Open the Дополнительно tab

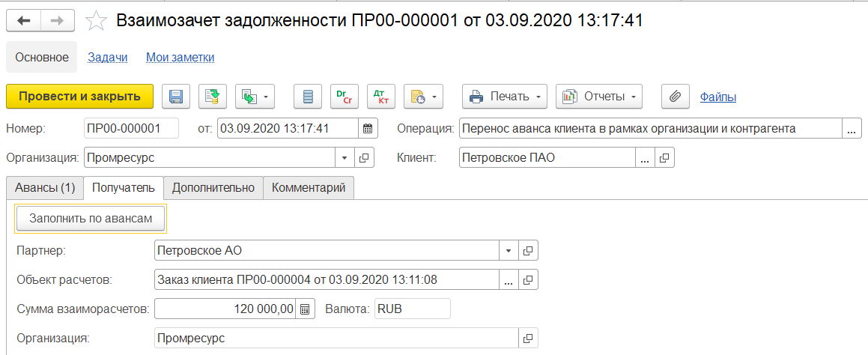[213, 188]
